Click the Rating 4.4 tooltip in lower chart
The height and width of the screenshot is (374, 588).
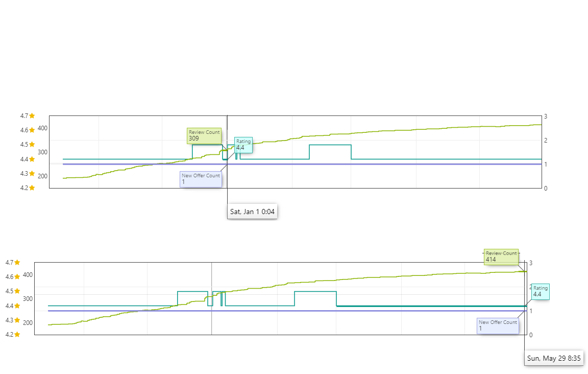[541, 291]
